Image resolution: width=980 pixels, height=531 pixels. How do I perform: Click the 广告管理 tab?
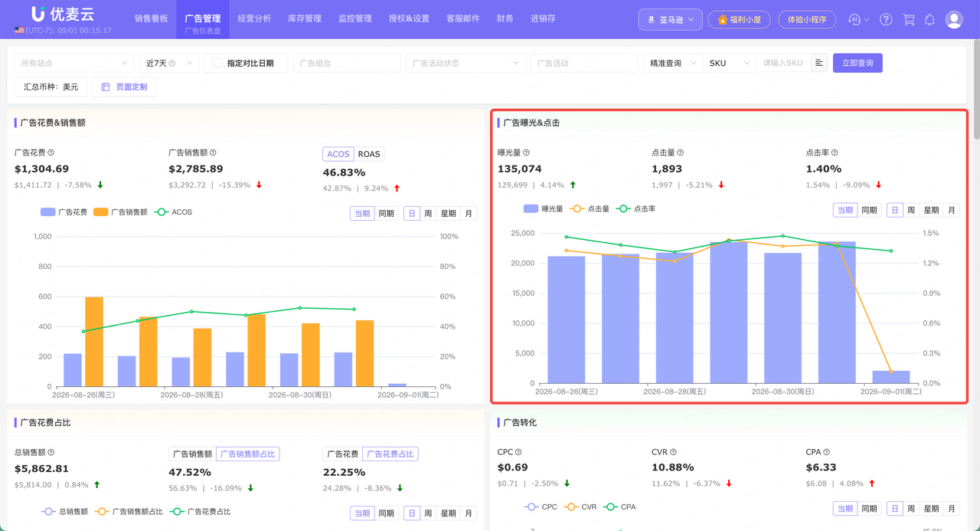[x=203, y=19]
